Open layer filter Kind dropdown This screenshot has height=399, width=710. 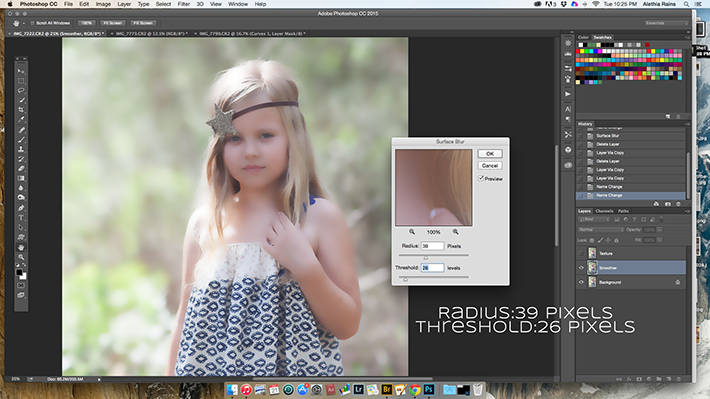point(594,219)
